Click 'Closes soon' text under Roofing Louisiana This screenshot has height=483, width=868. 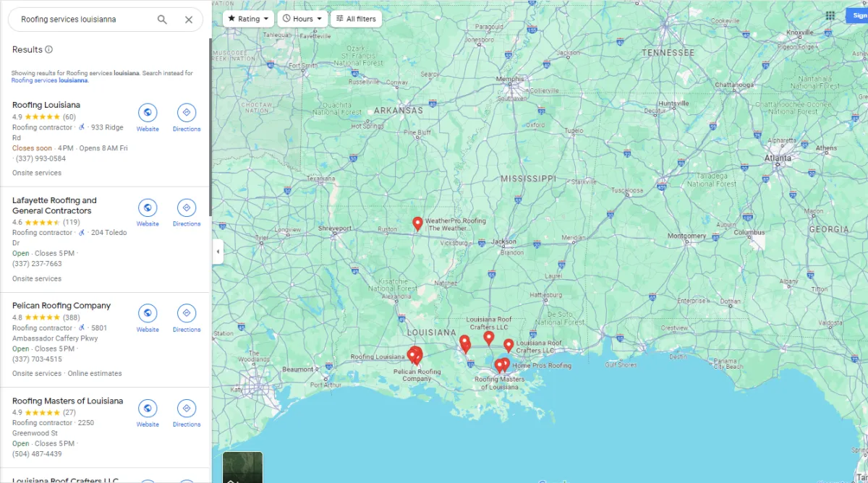coord(32,148)
